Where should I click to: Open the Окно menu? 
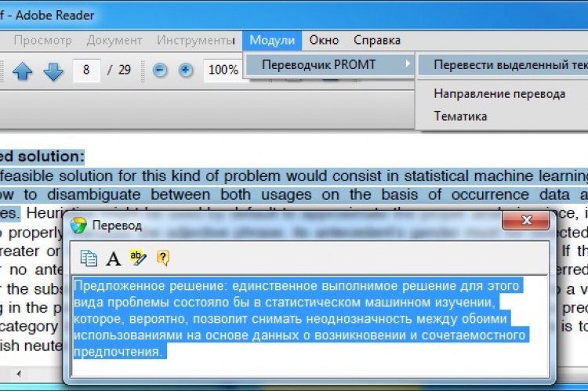click(324, 41)
